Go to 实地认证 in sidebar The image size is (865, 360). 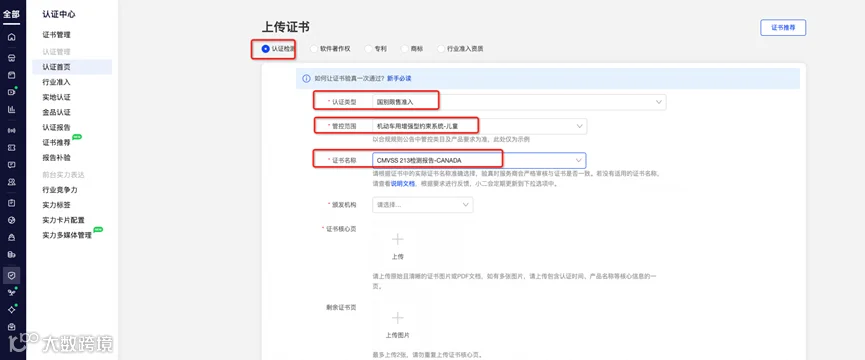pyautogui.click(x=56, y=97)
